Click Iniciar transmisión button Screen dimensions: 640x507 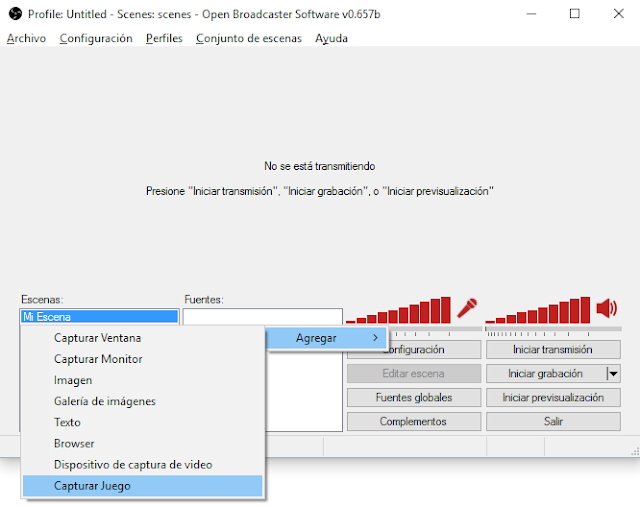553,349
